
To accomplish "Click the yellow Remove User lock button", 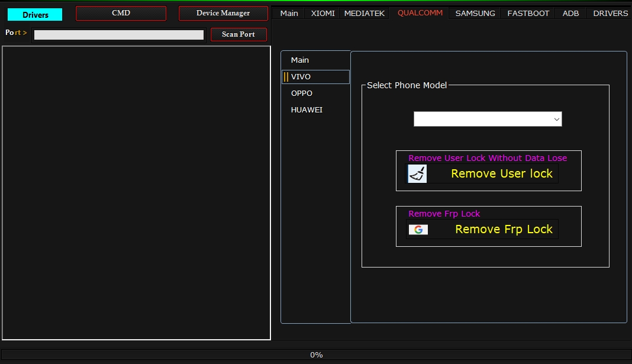I will (482, 174).
